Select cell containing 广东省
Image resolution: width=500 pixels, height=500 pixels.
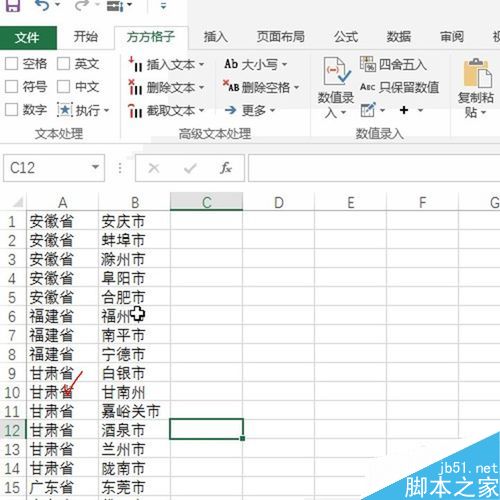pyautogui.click(x=63, y=487)
